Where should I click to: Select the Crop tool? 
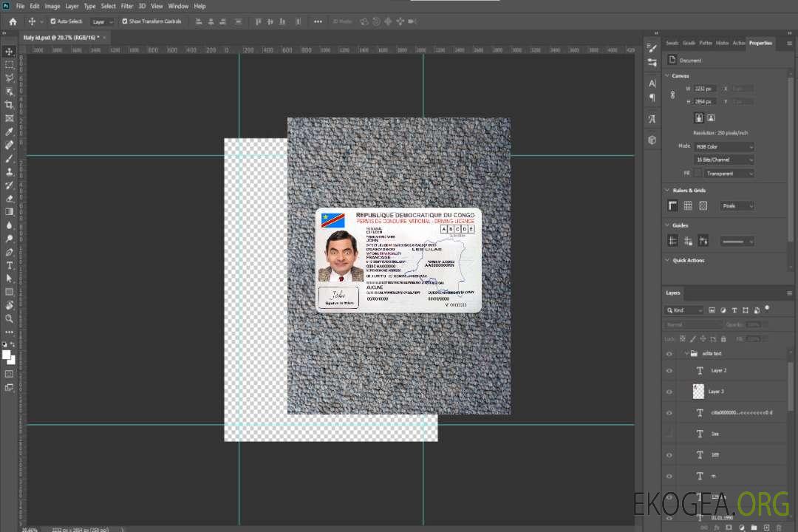9,105
